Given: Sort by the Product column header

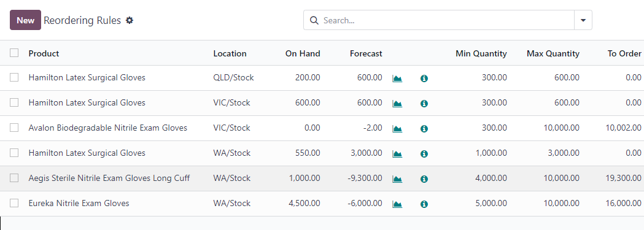Looking at the screenshot, I should coord(44,53).
